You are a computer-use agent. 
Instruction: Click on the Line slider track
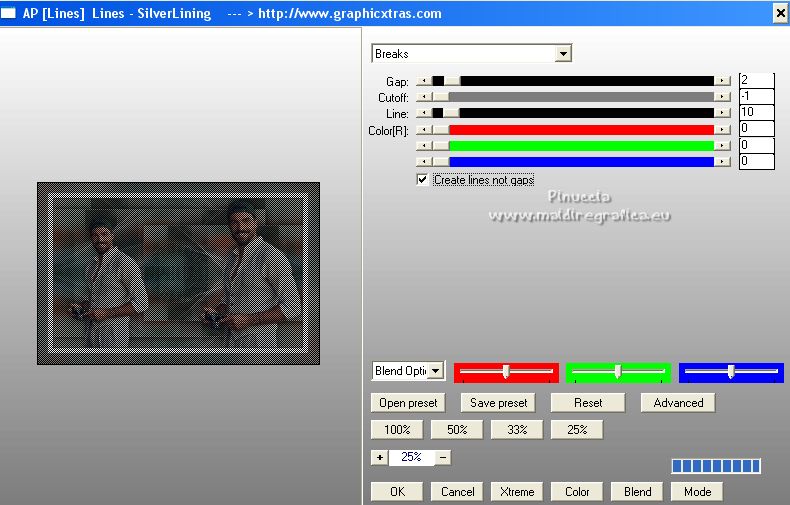point(573,113)
